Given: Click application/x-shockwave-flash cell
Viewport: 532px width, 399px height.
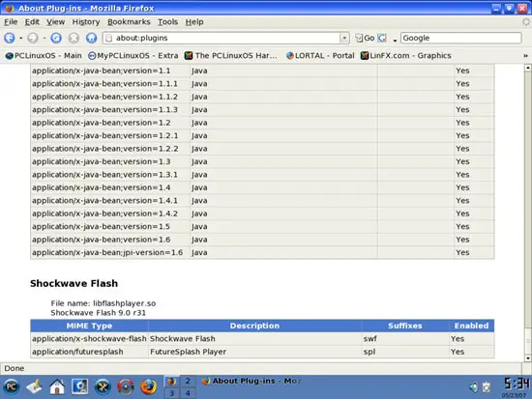Looking at the screenshot, I should 89,339.
